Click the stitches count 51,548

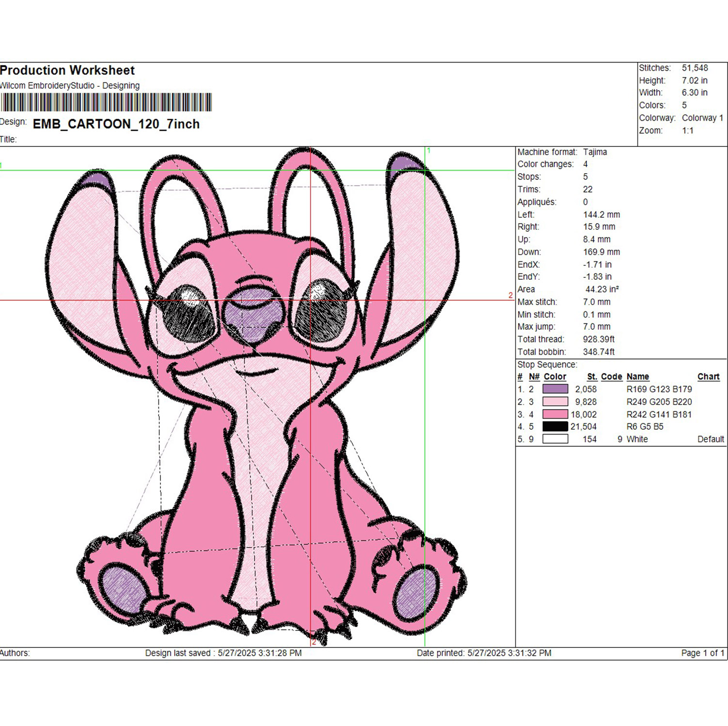tap(695, 68)
